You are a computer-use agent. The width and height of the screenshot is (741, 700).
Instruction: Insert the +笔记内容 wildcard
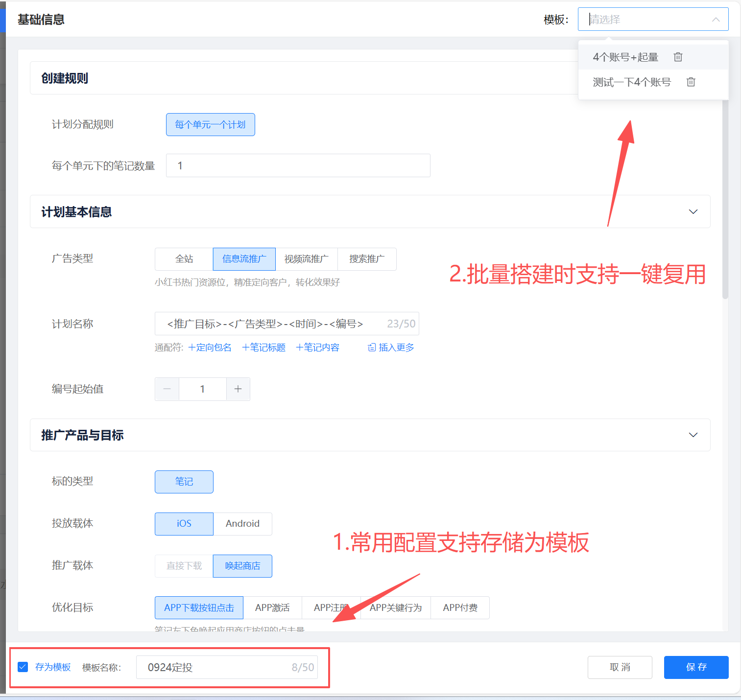tap(318, 348)
